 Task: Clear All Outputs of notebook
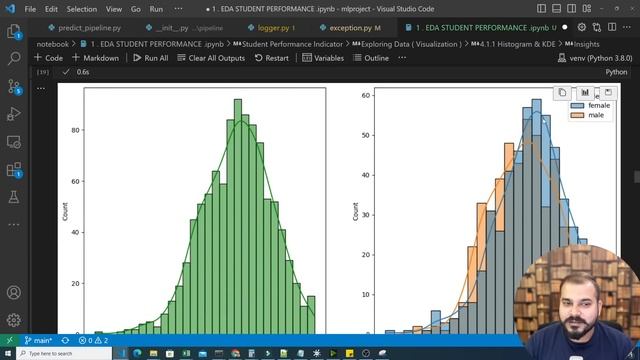(x=211, y=58)
